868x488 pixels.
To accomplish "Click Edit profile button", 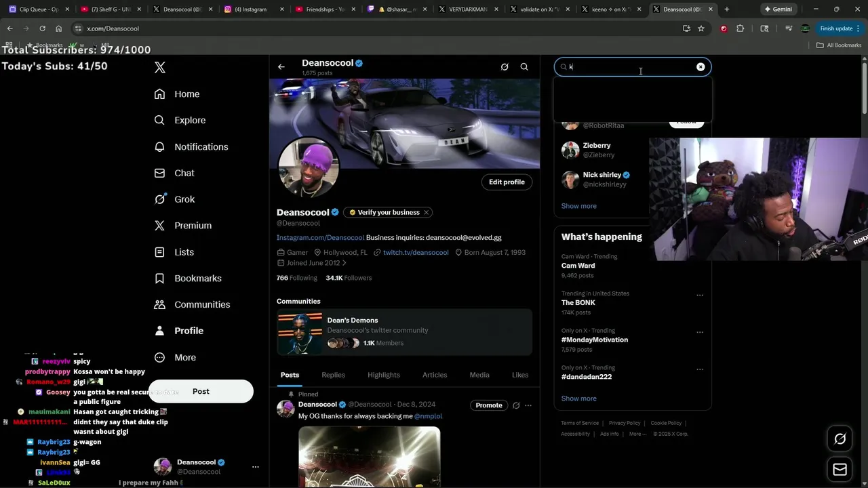I will pyautogui.click(x=507, y=182).
